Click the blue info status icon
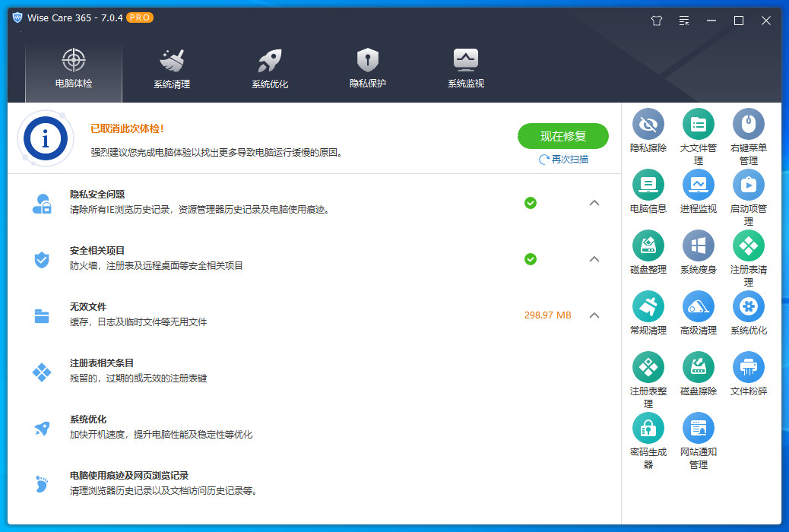 [46, 138]
